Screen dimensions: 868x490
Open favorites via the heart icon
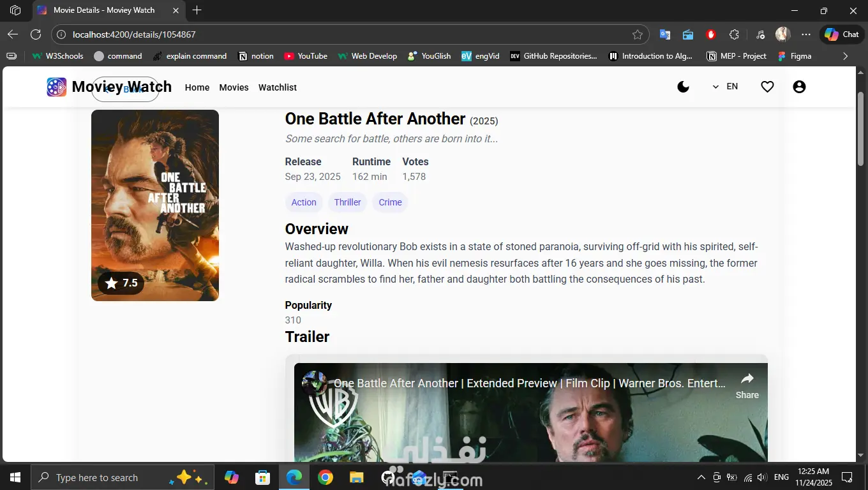point(767,87)
